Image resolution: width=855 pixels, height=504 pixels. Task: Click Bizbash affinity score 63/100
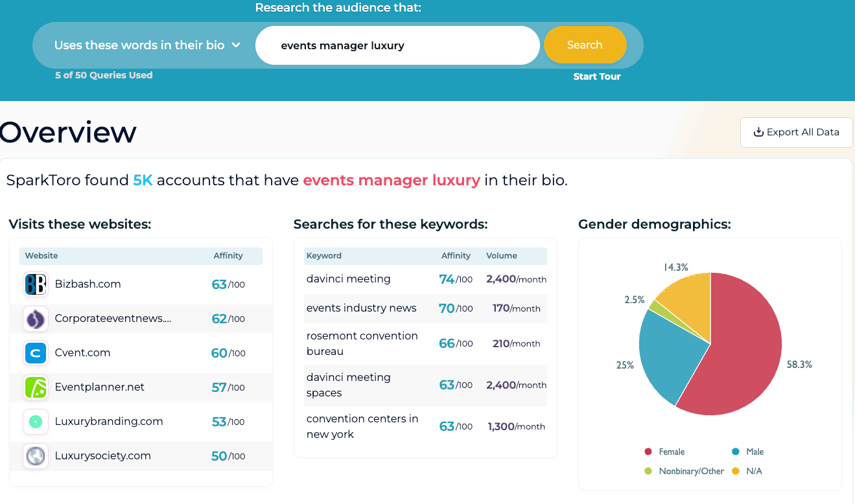[228, 284]
